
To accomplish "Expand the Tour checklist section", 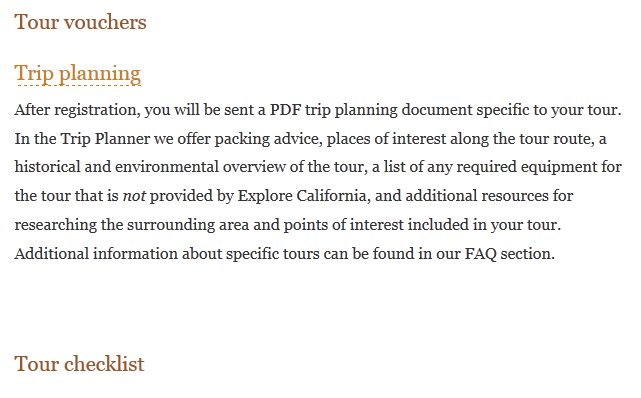I will 79,364.
